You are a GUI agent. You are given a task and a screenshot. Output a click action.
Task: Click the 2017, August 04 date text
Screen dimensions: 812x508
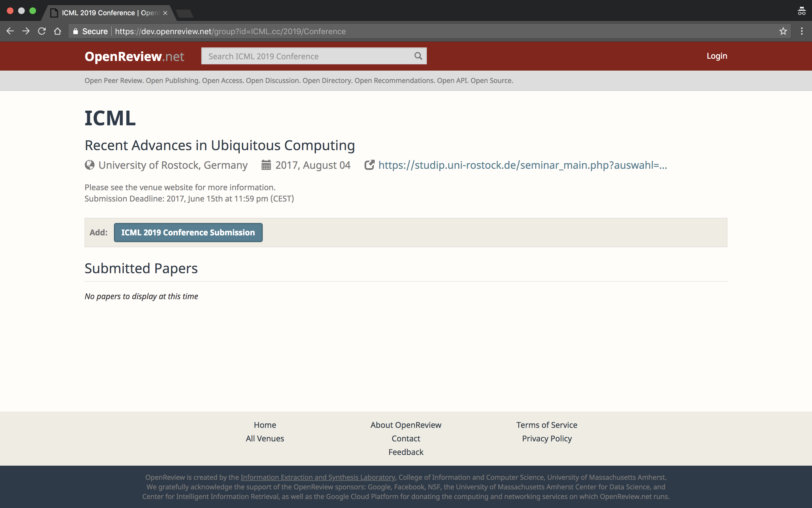313,165
